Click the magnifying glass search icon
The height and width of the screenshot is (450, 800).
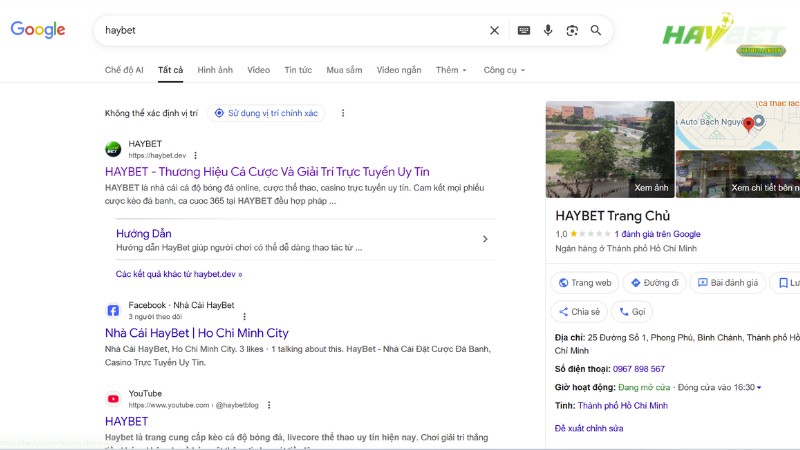[x=596, y=31]
